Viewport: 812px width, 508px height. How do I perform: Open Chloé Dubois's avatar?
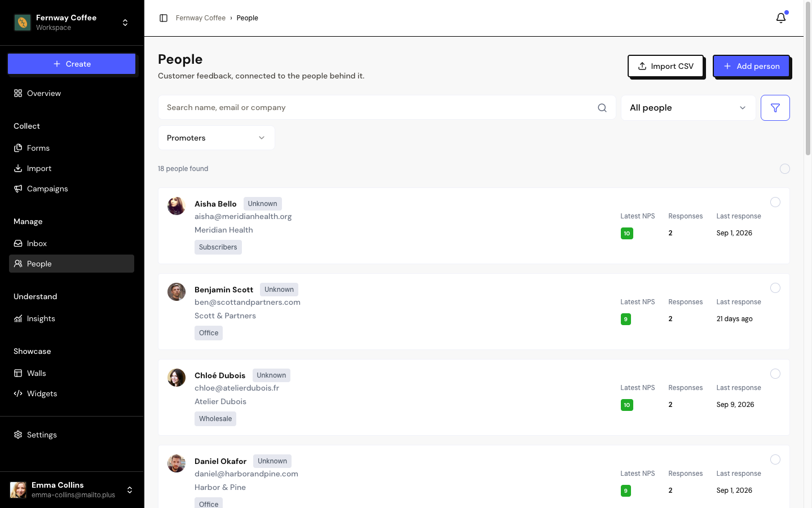pos(176,378)
